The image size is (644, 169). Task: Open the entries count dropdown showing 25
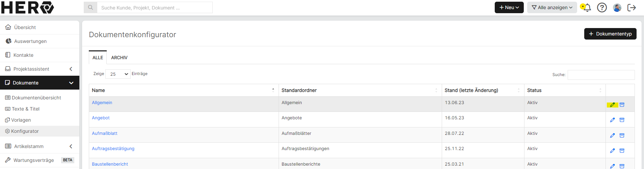[118, 74]
